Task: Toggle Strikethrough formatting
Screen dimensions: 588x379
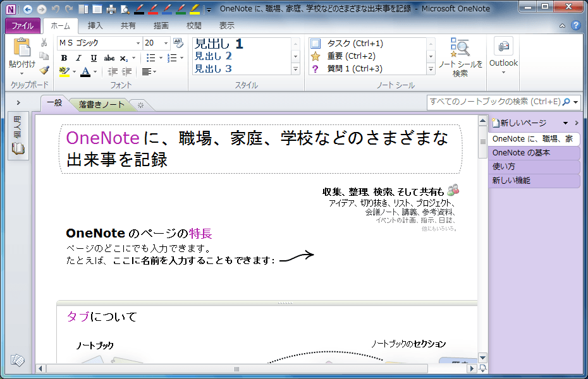Action: (x=109, y=58)
